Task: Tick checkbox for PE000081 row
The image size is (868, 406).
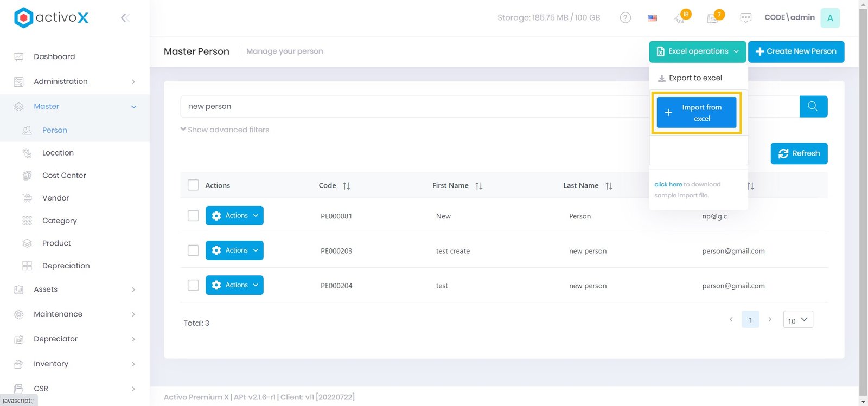Action: [x=193, y=216]
